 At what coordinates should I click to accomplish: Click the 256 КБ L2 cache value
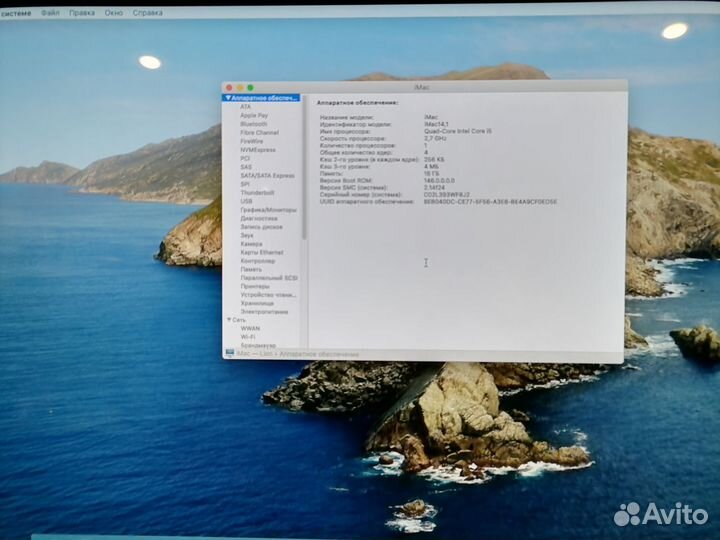pyautogui.click(x=433, y=159)
